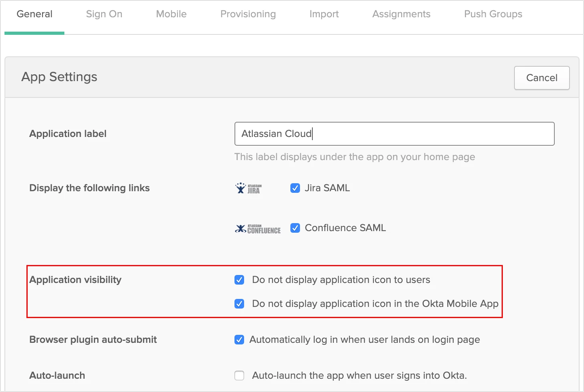Enable Auto-launch the app checkbox
This screenshot has width=584, height=392.
pos(239,376)
